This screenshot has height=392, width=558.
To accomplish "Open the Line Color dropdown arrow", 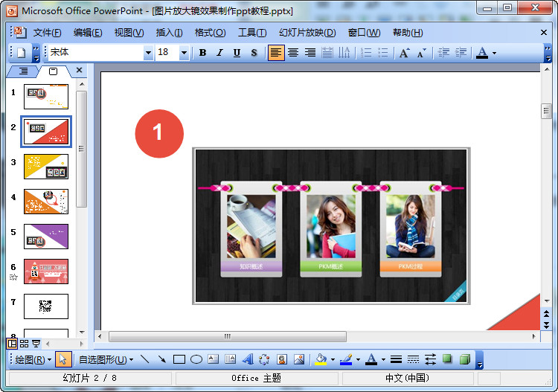I will click(x=358, y=359).
